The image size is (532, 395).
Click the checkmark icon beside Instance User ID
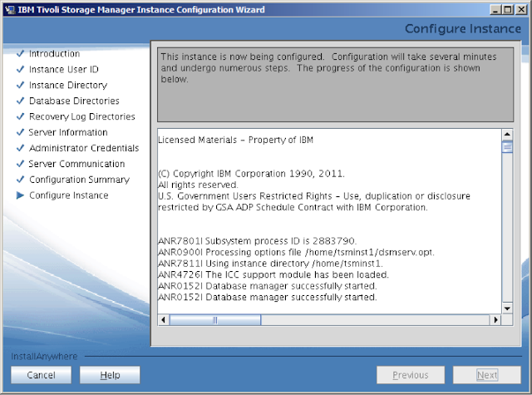coord(20,69)
